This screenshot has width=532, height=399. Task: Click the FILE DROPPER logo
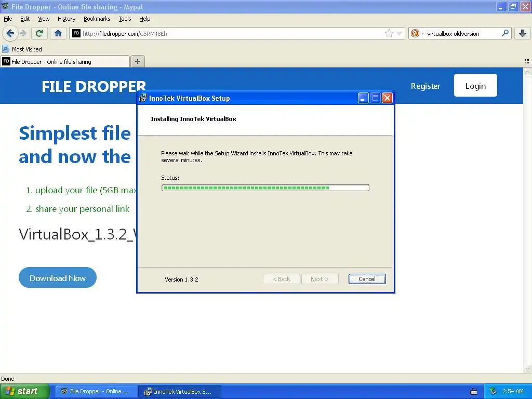[x=94, y=87]
